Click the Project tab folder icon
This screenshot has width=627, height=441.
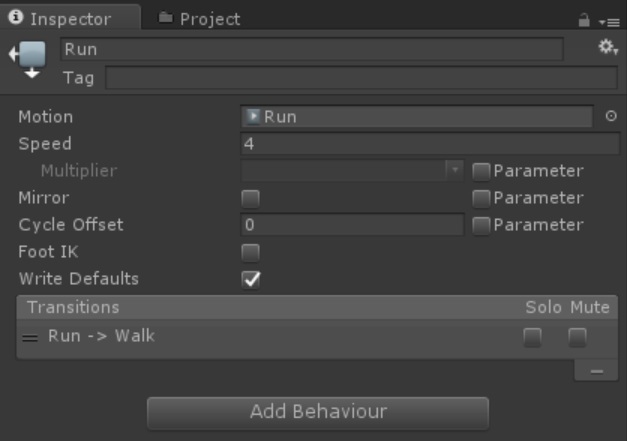166,18
